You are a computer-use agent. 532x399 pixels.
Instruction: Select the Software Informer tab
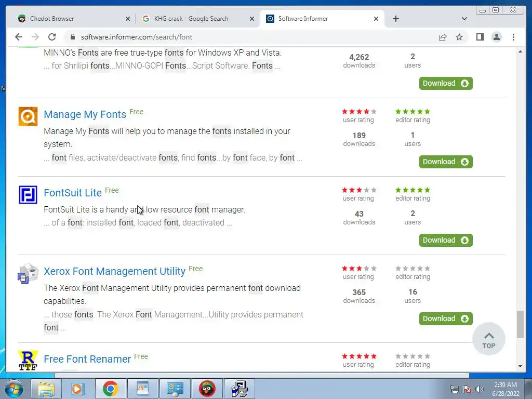[322, 19]
